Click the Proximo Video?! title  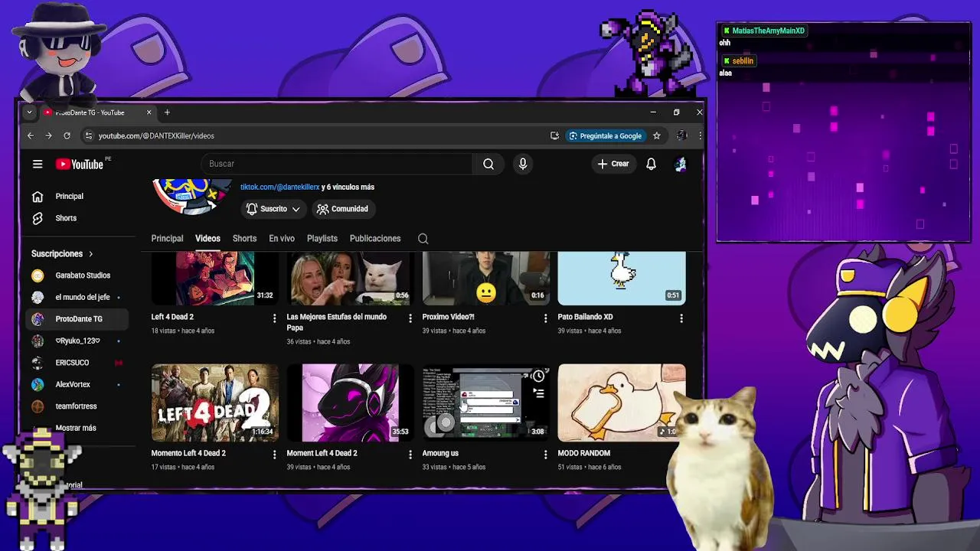click(x=448, y=317)
